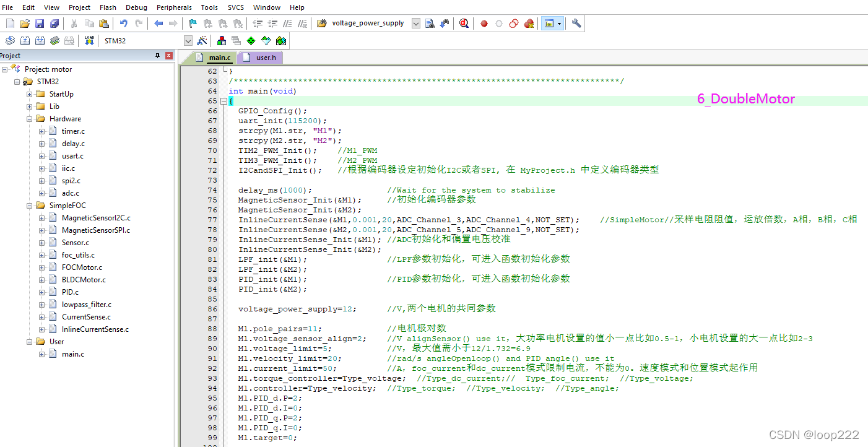Indent the selected lines
The height and width of the screenshot is (447, 868).
point(258,24)
